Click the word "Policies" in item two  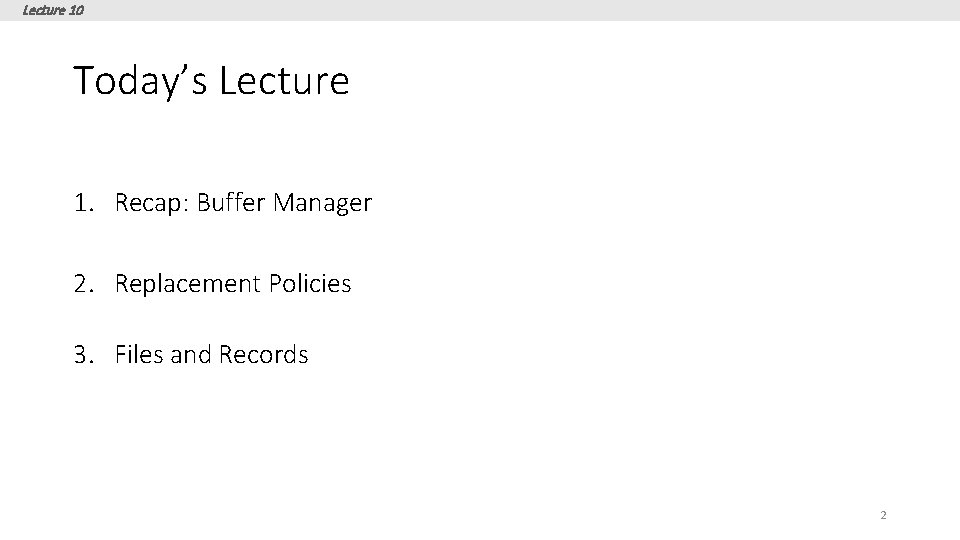pyautogui.click(x=310, y=284)
